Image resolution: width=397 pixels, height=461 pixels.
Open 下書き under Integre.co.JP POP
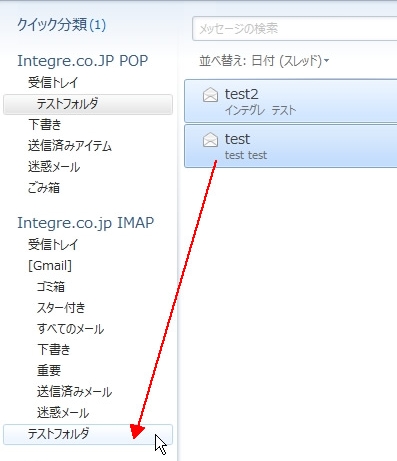click(x=45, y=125)
